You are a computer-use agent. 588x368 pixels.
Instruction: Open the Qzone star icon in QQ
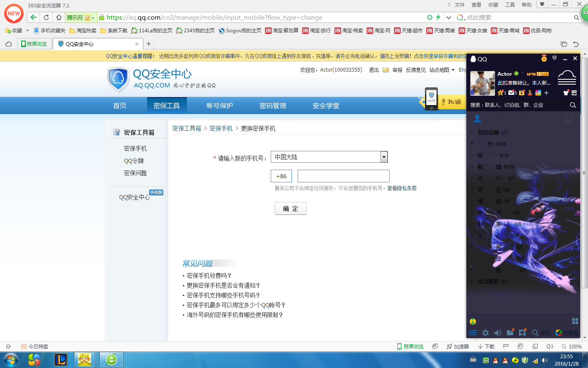tap(501, 93)
